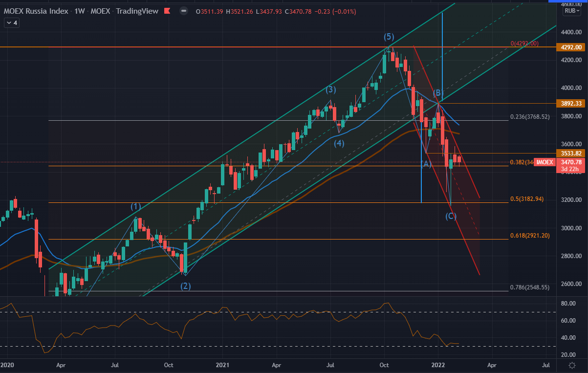
Task: Select the Fibonacci 0(4292.00) level label
Action: [x=524, y=44]
